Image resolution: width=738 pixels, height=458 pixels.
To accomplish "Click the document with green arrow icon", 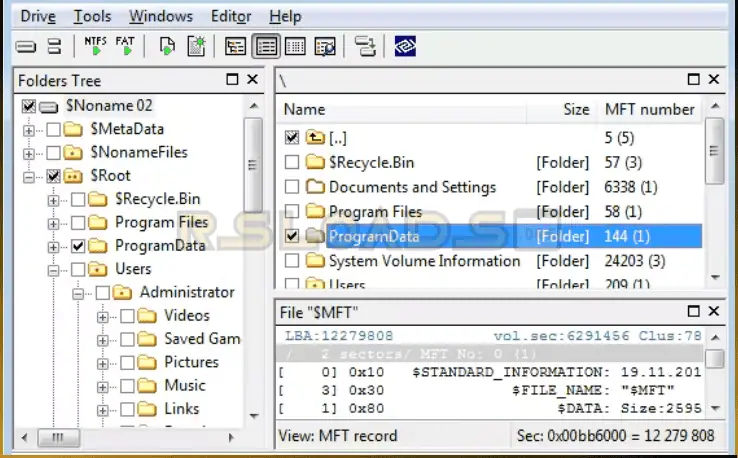I will click(x=167, y=46).
